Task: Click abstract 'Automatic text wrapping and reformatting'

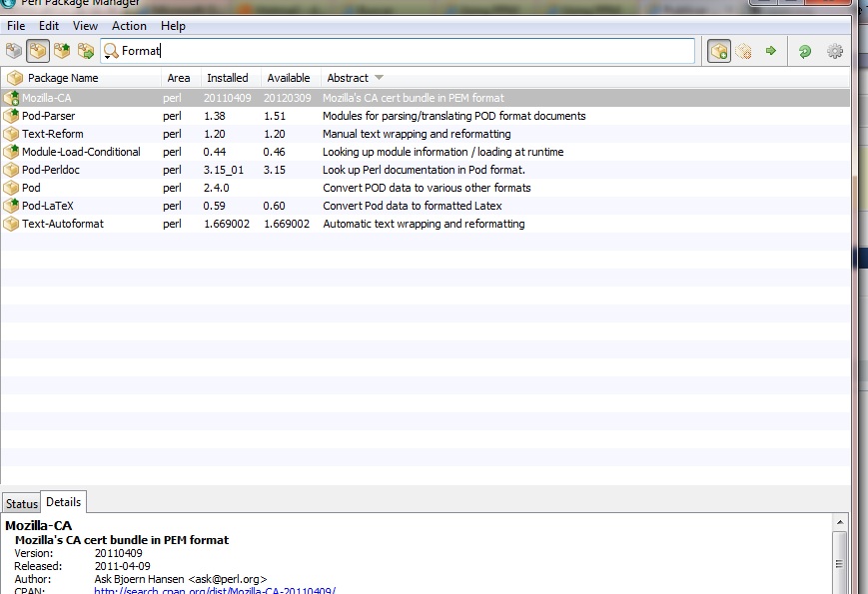Action: point(425,224)
